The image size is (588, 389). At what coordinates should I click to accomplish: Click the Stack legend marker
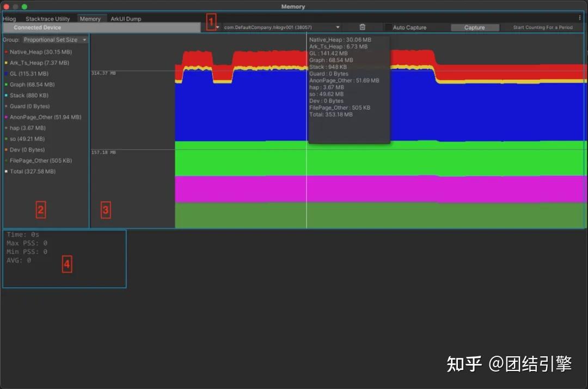[7, 95]
